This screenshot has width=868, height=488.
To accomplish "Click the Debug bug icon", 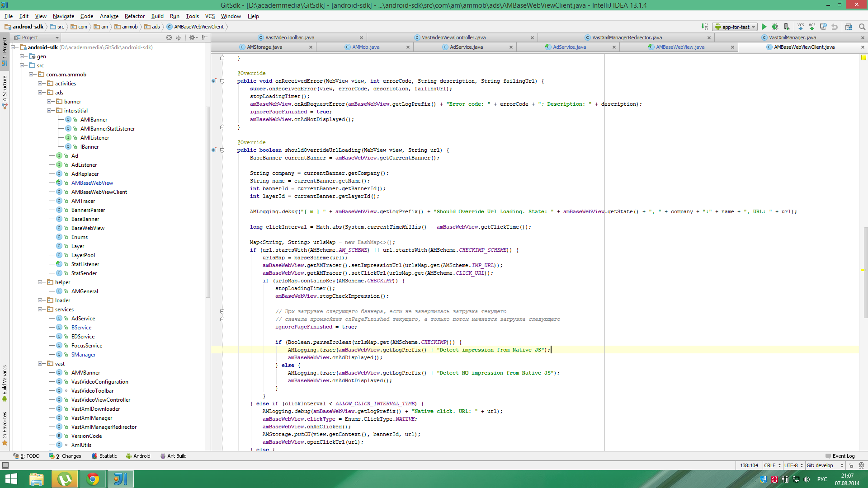I will coord(775,27).
